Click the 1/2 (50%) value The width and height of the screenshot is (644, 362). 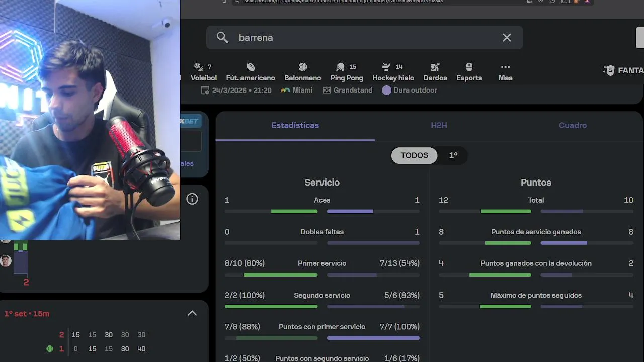click(243, 358)
